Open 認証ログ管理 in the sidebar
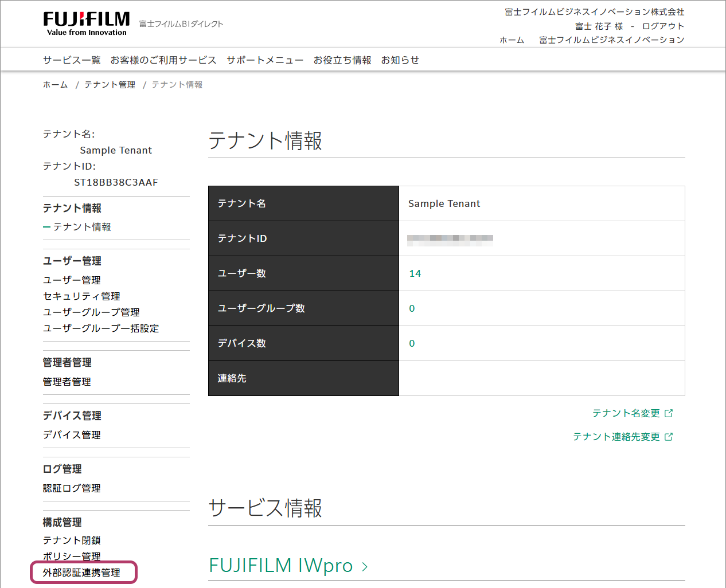The image size is (726, 588). pyautogui.click(x=72, y=488)
